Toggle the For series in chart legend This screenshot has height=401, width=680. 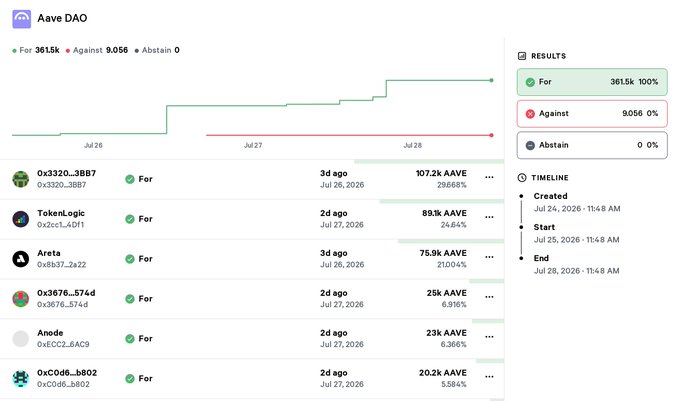(36, 50)
